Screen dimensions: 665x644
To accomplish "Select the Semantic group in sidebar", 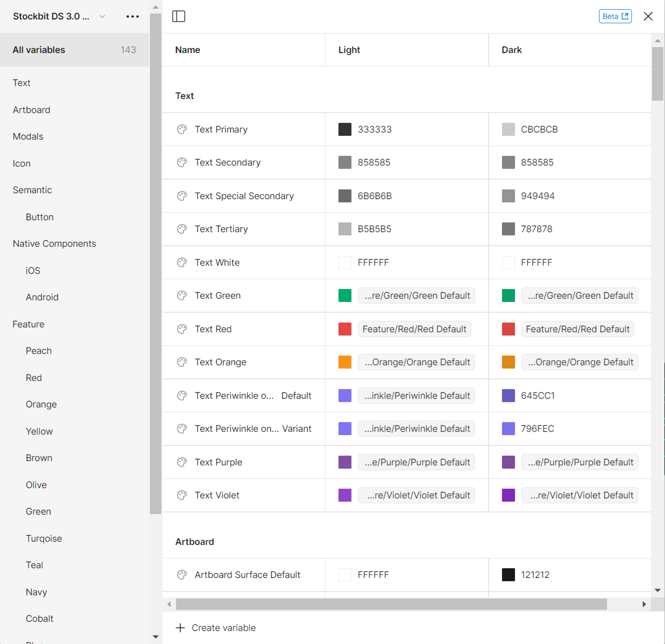I will point(32,190).
